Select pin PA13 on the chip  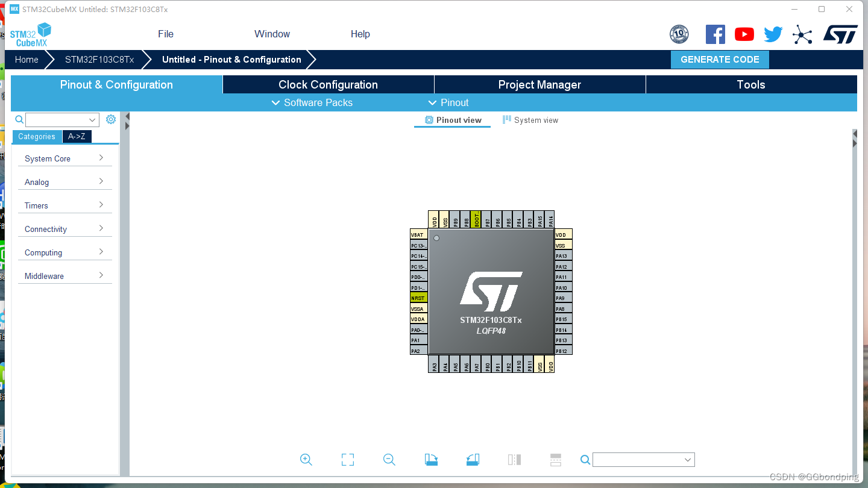563,256
